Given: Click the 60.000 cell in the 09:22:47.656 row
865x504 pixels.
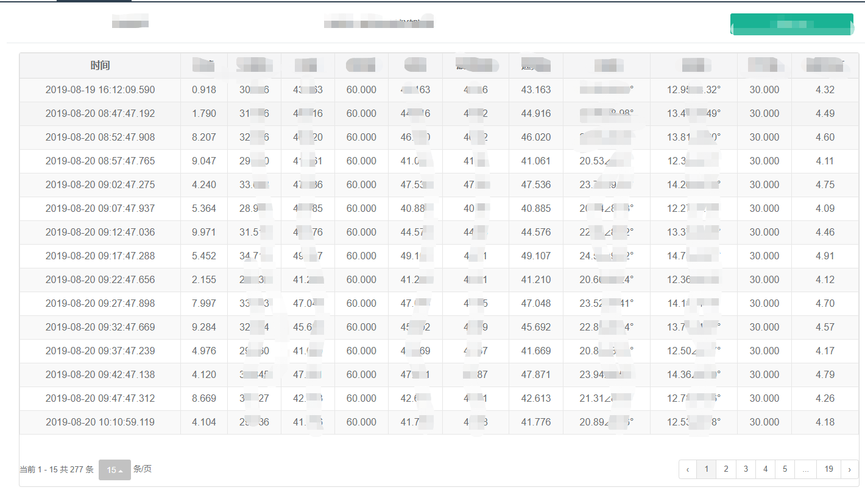Looking at the screenshot, I should coord(361,279).
